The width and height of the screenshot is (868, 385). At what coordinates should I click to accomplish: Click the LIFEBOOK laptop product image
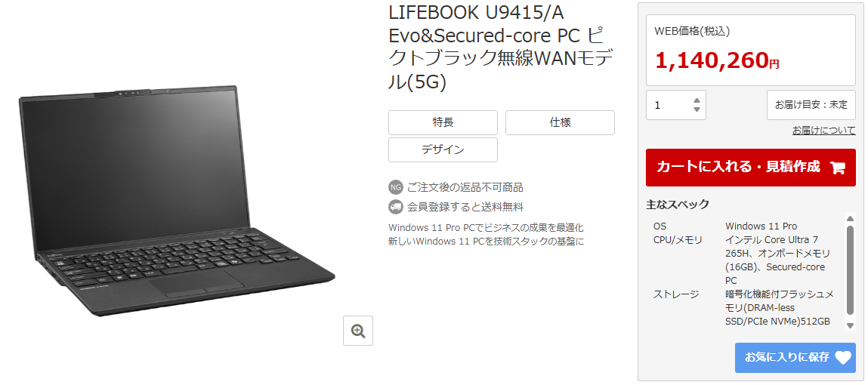pos(177,200)
